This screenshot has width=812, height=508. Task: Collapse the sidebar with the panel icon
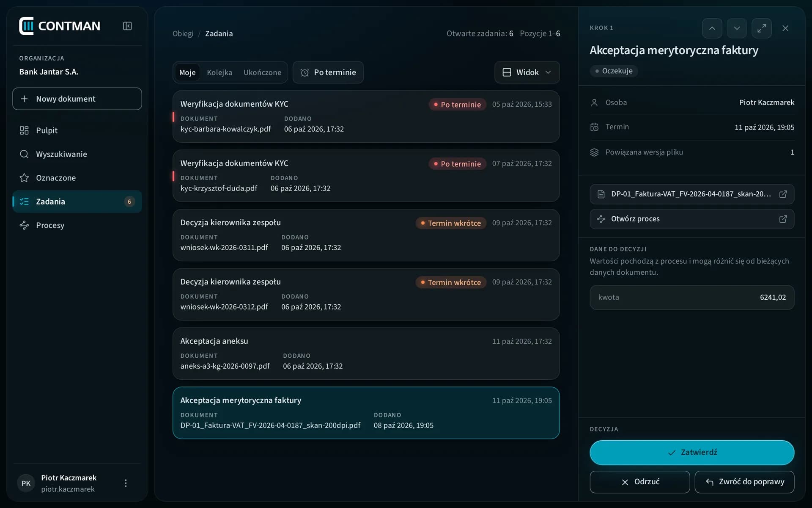click(127, 26)
